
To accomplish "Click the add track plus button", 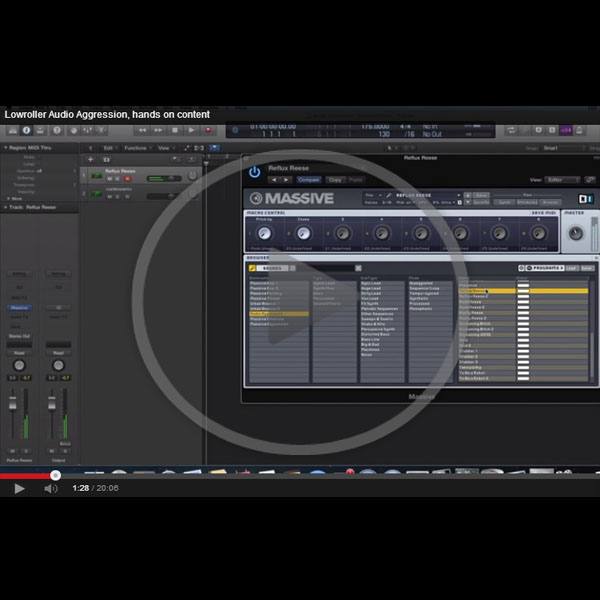I will tap(91, 160).
